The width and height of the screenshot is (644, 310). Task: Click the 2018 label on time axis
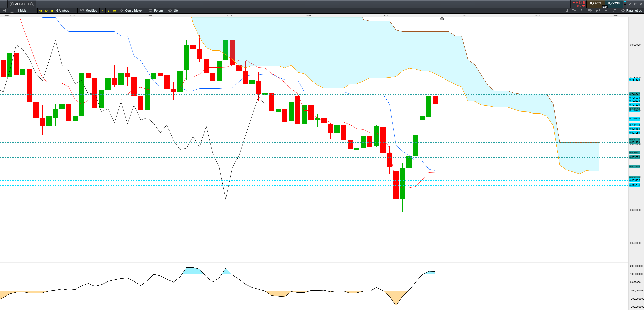click(x=229, y=16)
